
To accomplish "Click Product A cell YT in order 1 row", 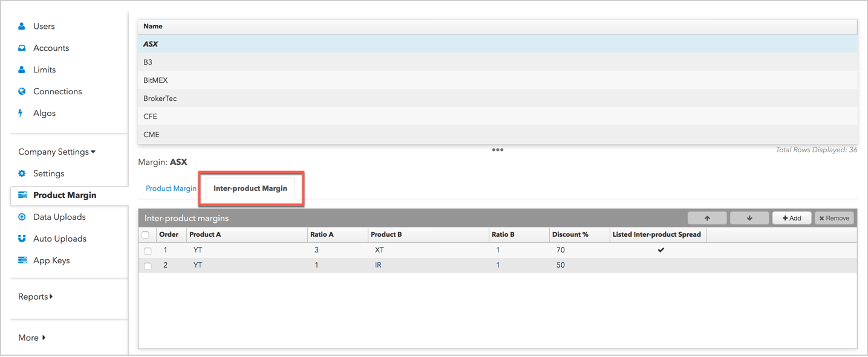I will tap(198, 249).
